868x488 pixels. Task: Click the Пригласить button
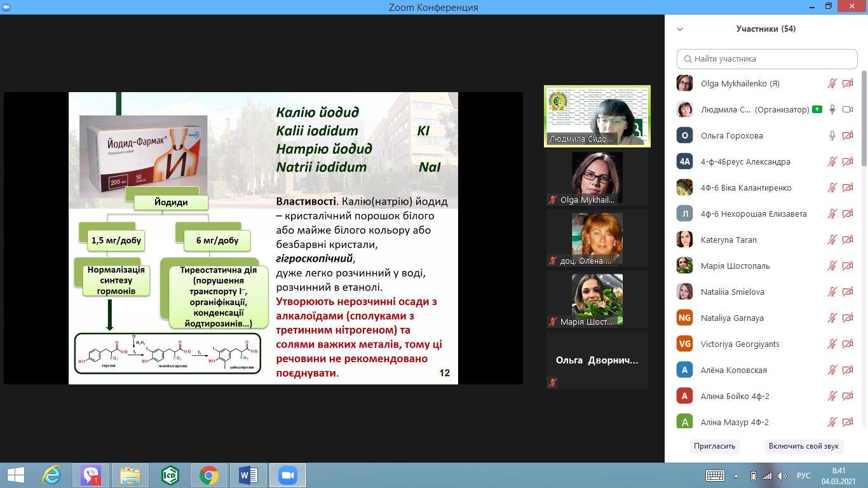(714, 446)
